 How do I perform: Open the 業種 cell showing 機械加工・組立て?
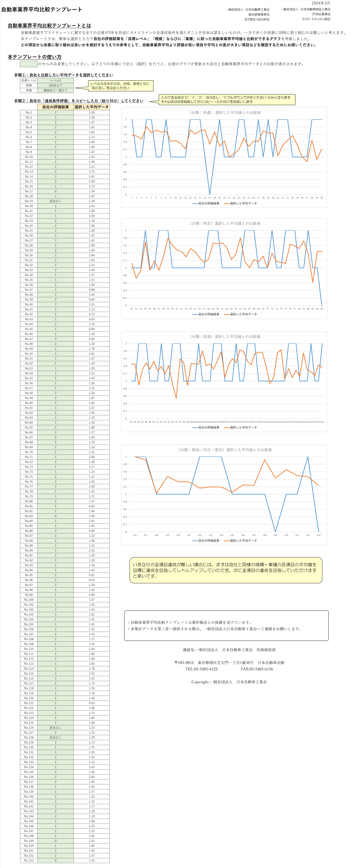pos(56,90)
